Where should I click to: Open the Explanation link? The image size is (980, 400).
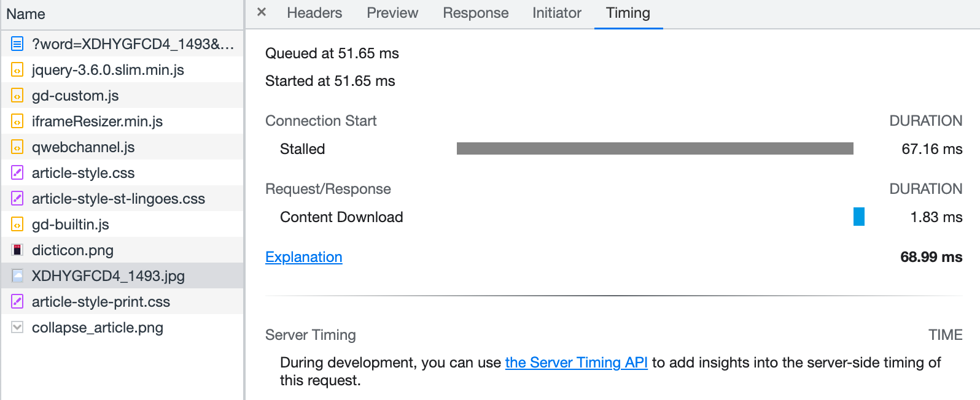[x=304, y=257]
